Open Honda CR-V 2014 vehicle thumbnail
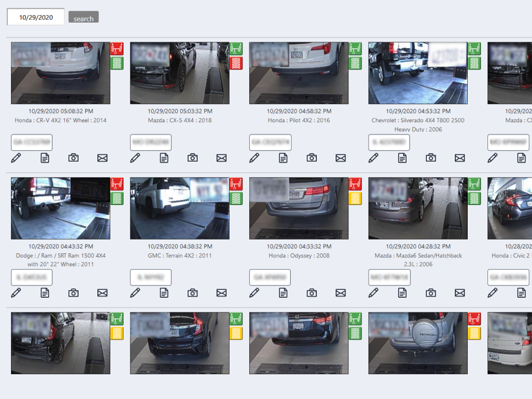 point(61,73)
